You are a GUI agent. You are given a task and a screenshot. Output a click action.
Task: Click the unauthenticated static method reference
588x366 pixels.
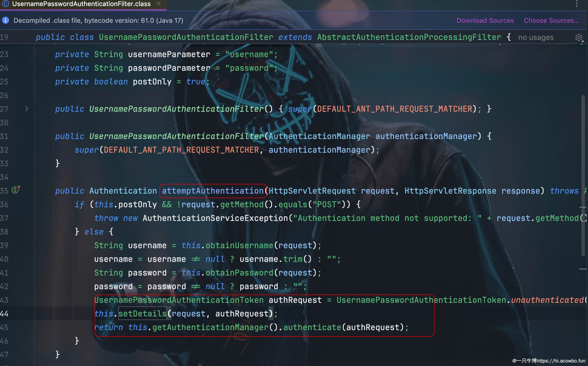(x=547, y=300)
